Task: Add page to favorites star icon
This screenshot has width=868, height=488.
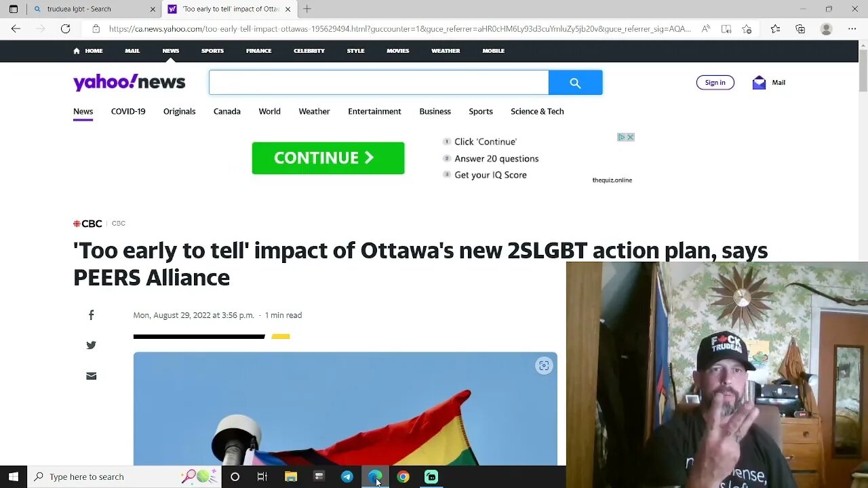Action: tap(747, 28)
